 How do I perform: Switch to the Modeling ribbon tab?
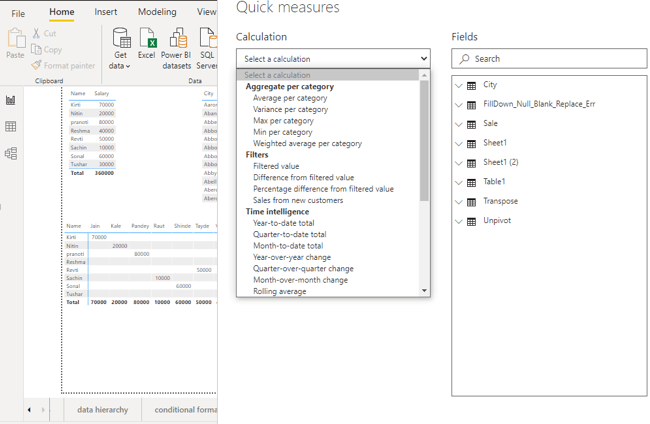(x=157, y=12)
